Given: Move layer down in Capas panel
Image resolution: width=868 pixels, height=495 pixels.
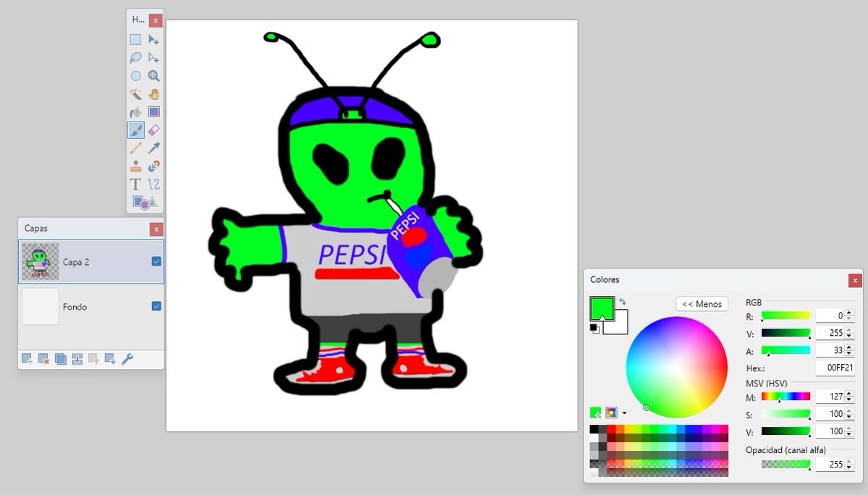Looking at the screenshot, I should 110,359.
